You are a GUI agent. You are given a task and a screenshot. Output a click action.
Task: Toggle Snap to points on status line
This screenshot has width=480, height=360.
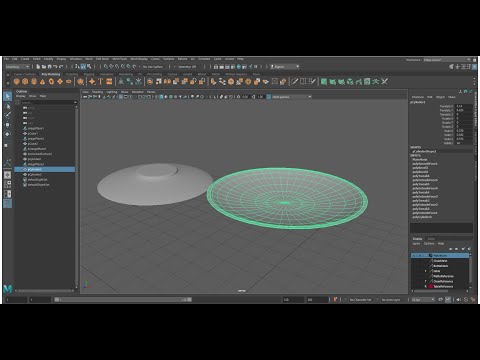[117, 67]
